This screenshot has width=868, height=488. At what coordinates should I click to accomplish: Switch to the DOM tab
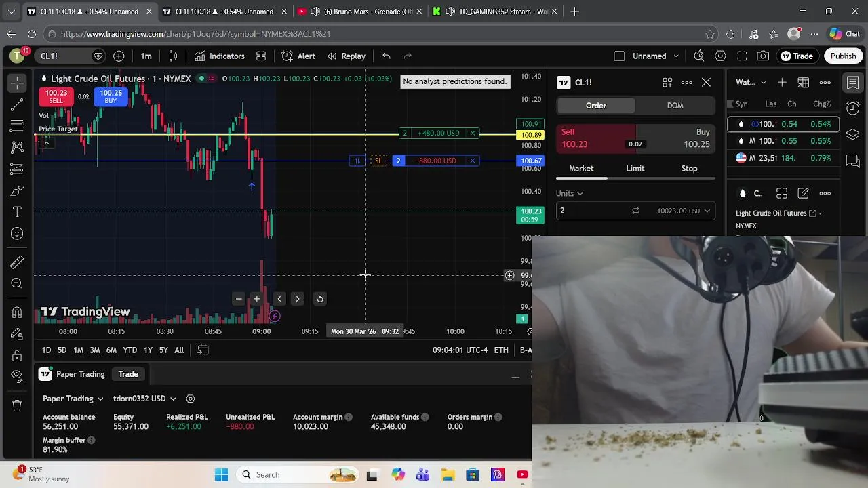coord(675,106)
